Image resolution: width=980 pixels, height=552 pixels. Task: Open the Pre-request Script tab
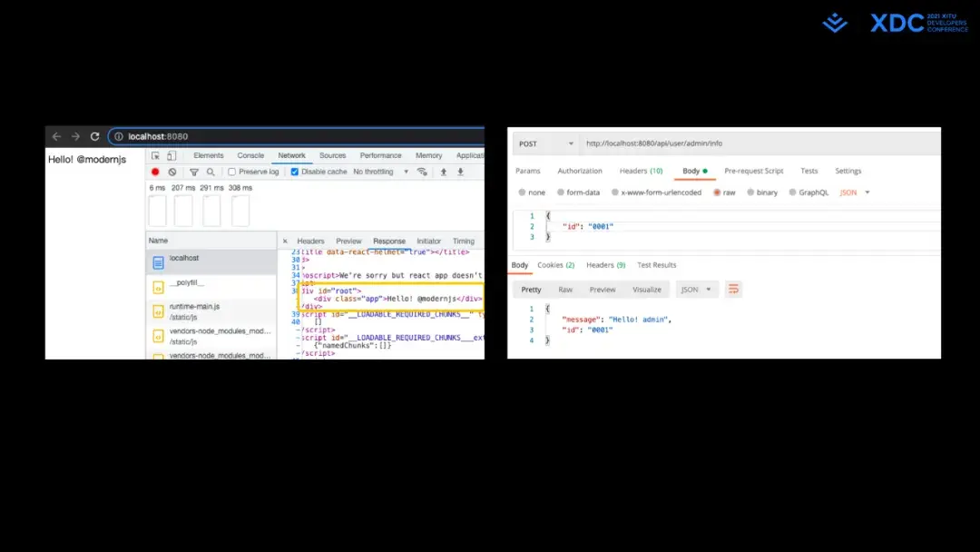[754, 171]
